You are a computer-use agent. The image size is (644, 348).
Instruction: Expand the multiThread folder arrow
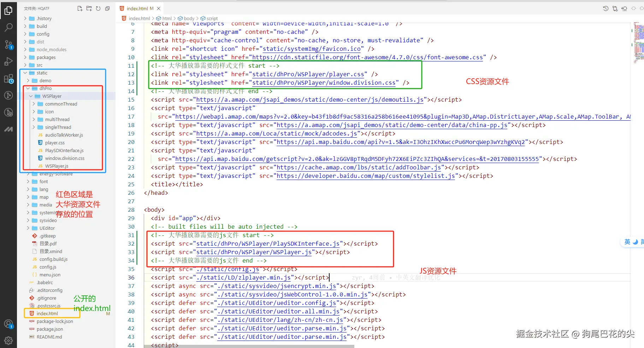click(34, 119)
